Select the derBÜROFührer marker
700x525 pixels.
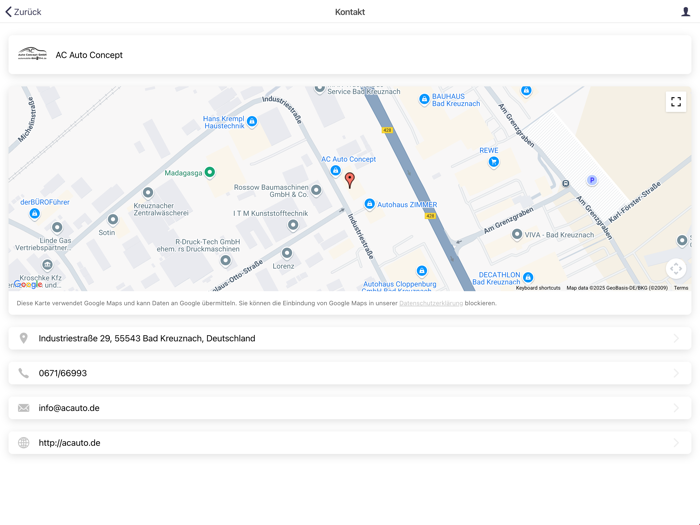click(34, 213)
